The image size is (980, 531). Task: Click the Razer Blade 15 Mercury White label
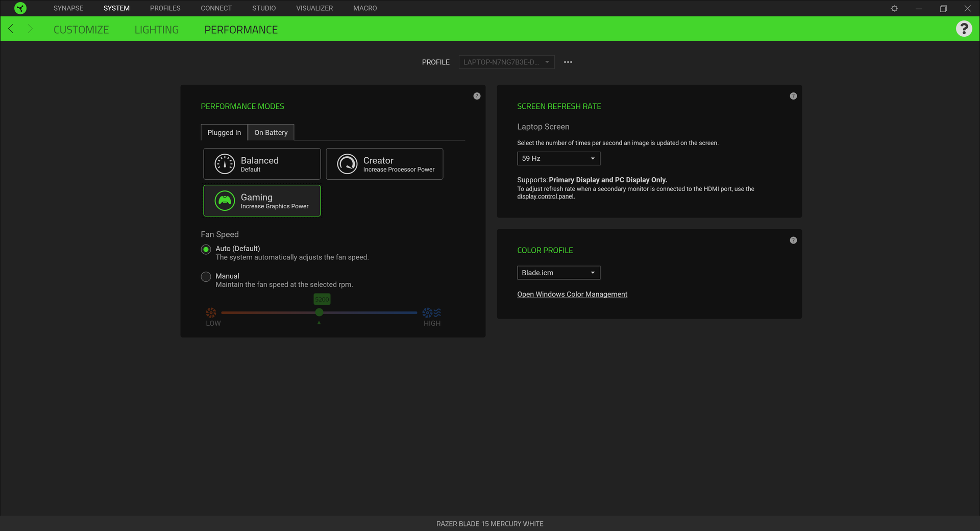(490, 524)
